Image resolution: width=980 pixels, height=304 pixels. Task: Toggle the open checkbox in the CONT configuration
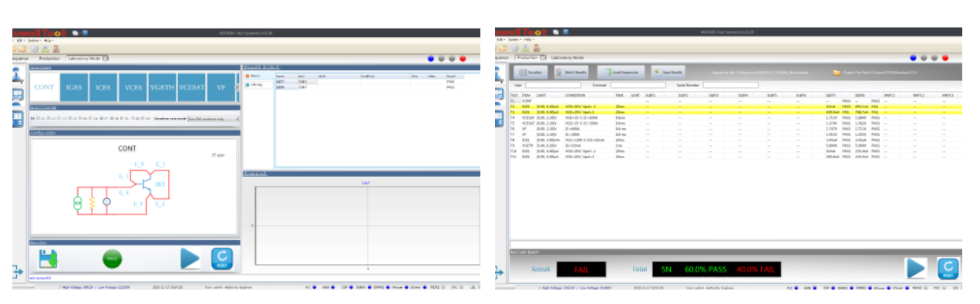click(214, 155)
